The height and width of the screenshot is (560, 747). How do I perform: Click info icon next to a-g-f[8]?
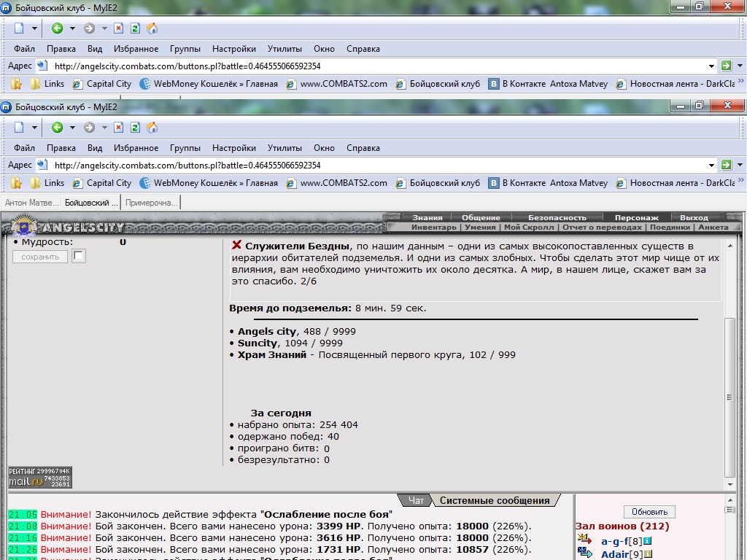coord(648,541)
